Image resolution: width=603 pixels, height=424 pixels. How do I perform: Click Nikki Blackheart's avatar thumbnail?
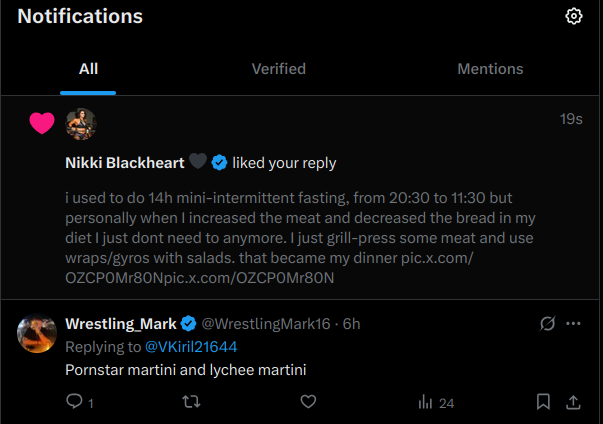click(x=80, y=124)
